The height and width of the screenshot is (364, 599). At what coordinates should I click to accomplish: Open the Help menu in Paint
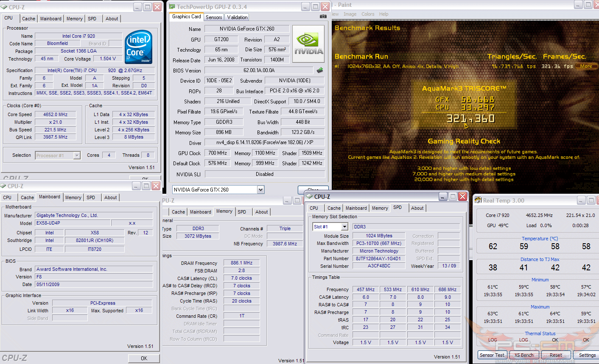(384, 14)
